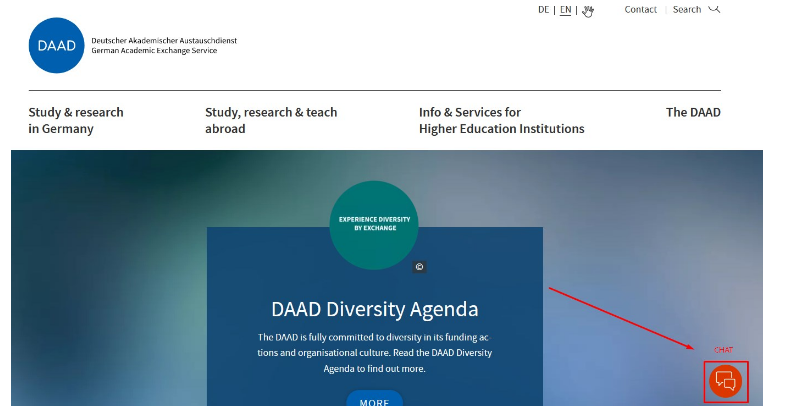Open the sign language hands icon
This screenshot has height=420, width=785.
[x=588, y=11]
